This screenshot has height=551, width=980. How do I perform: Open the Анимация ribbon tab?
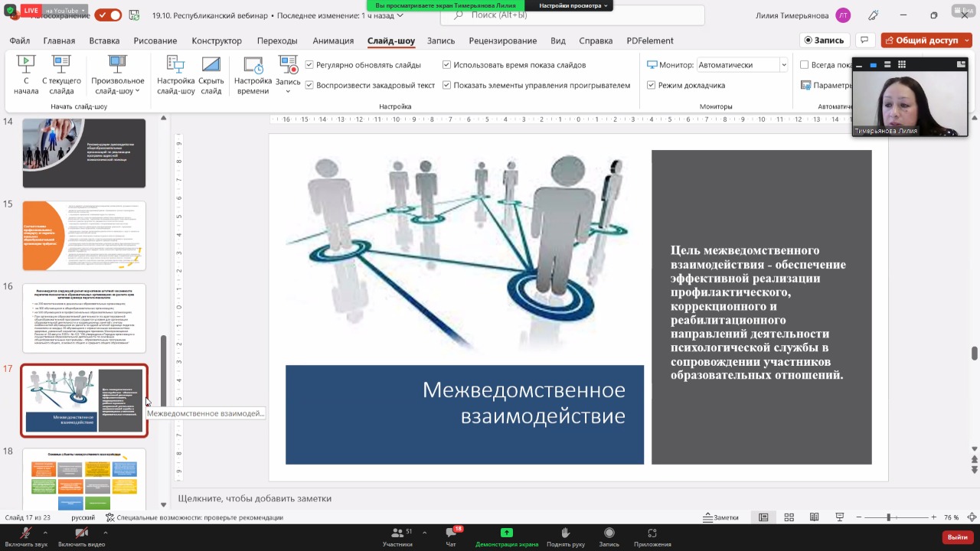[x=333, y=41]
